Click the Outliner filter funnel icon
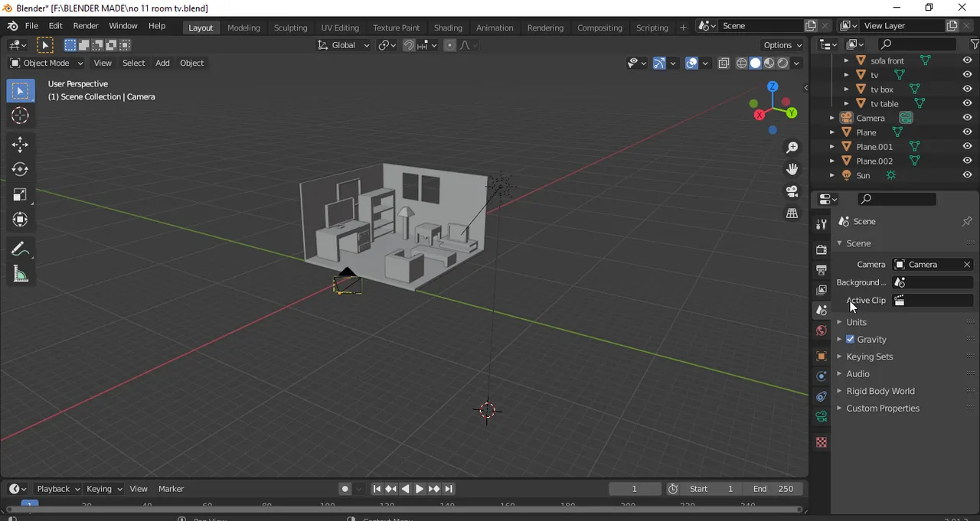The width and height of the screenshot is (980, 521). tap(974, 44)
